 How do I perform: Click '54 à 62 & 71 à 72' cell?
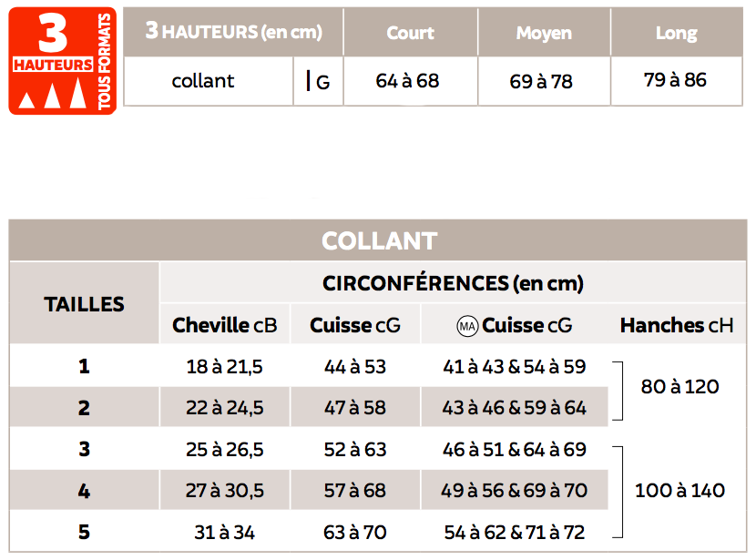pos(515,533)
